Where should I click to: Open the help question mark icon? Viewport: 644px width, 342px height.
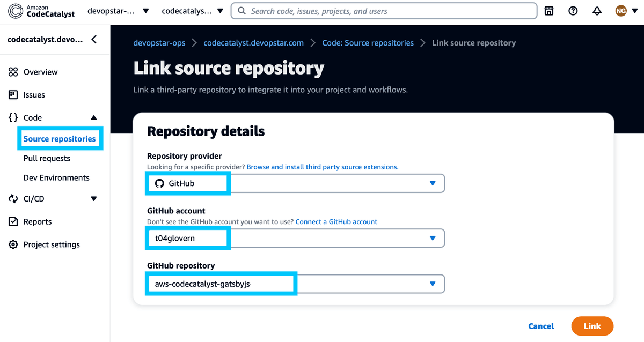click(x=573, y=11)
